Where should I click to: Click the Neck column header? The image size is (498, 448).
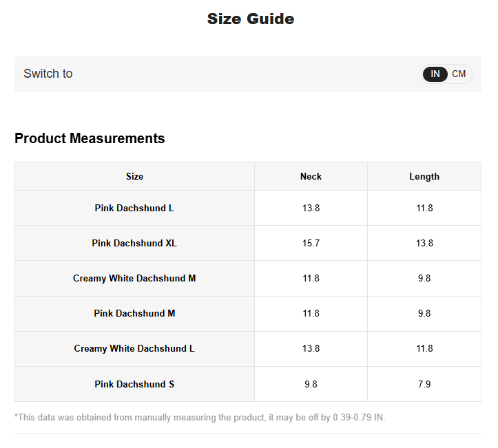(x=311, y=176)
